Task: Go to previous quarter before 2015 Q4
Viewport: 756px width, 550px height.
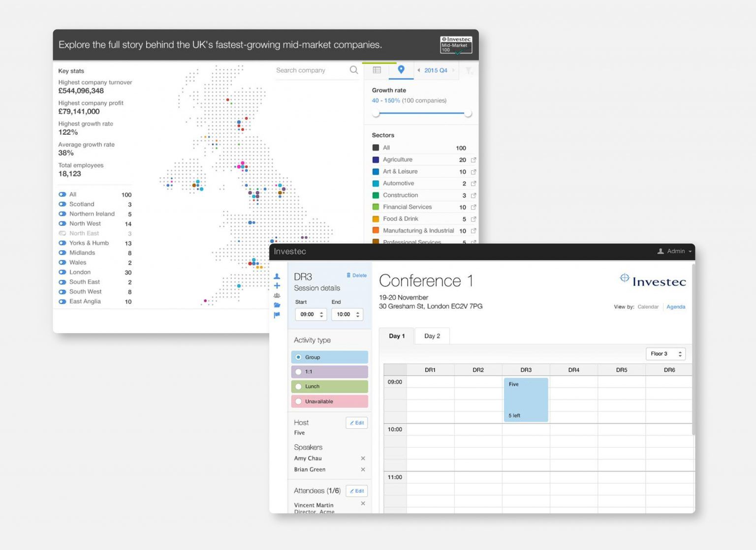Action: tap(419, 70)
